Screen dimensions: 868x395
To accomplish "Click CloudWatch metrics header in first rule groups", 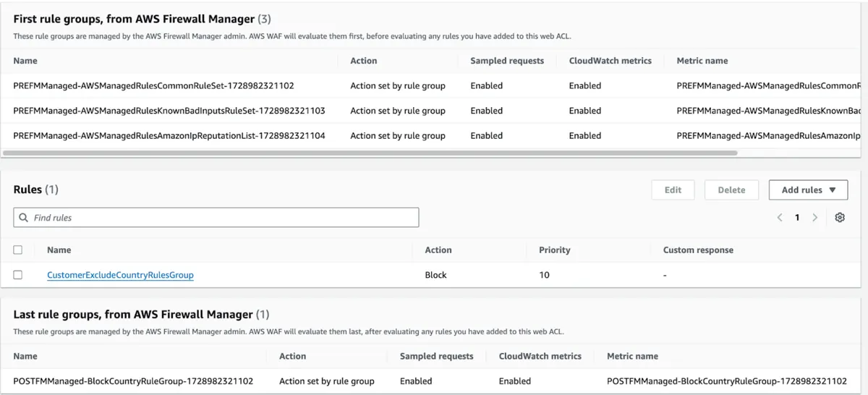I will (x=610, y=61).
